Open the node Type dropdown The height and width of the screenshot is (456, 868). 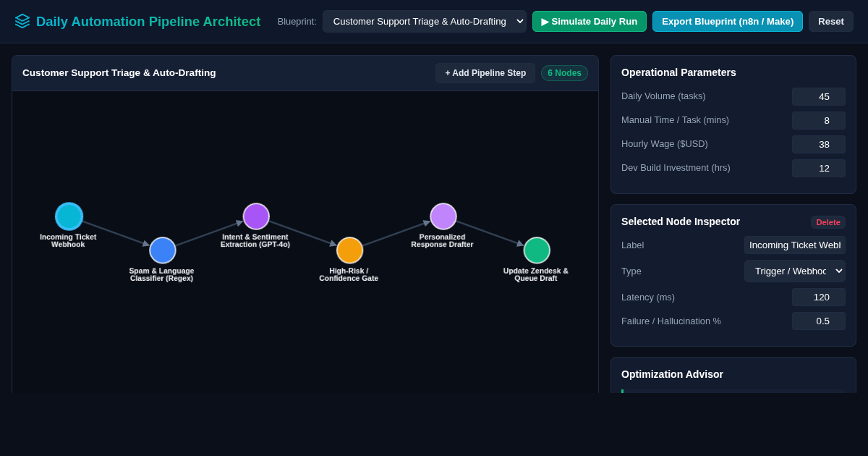795,271
